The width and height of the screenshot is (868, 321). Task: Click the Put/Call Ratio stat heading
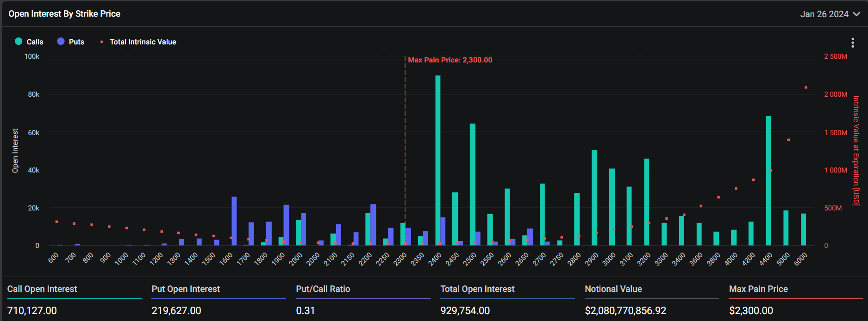coord(323,289)
